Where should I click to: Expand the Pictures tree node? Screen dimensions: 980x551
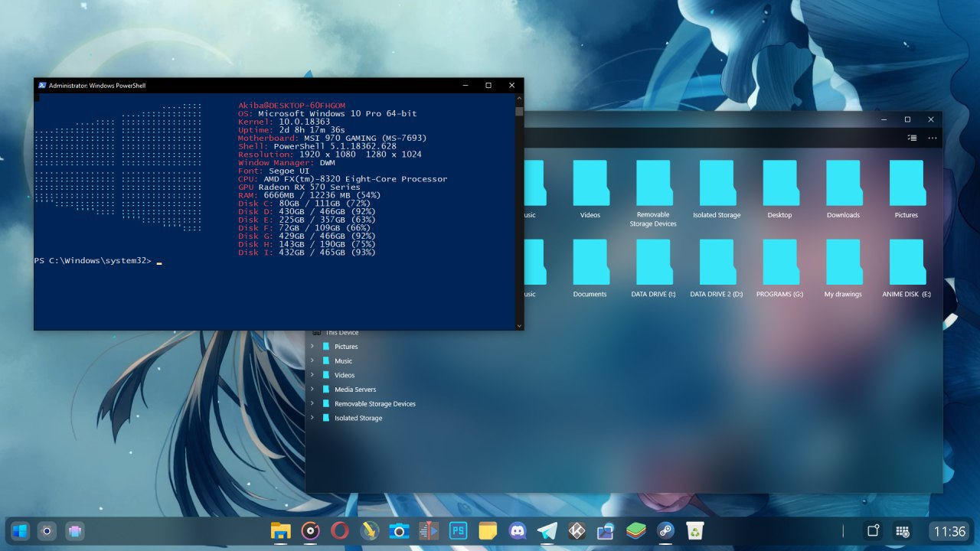(312, 347)
